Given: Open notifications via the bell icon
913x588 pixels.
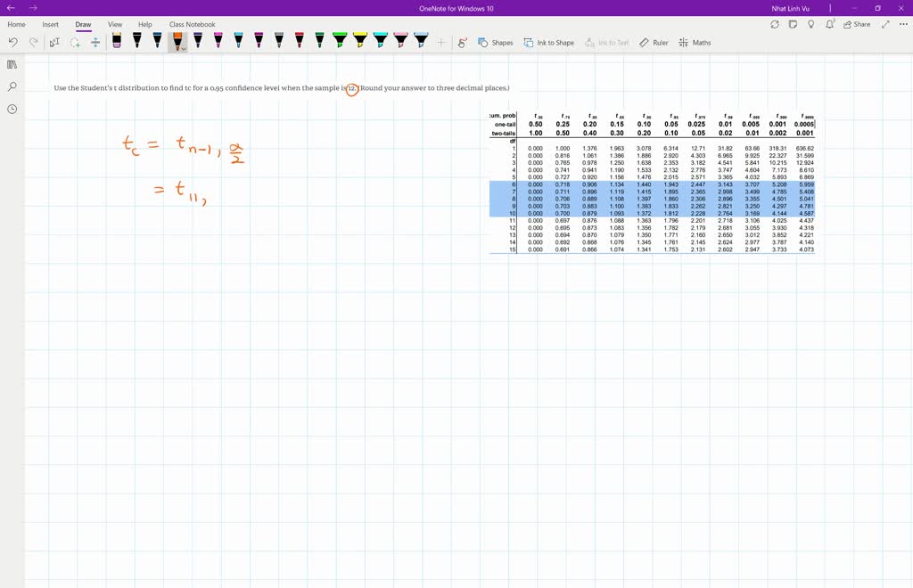Looking at the screenshot, I should 830,24.
